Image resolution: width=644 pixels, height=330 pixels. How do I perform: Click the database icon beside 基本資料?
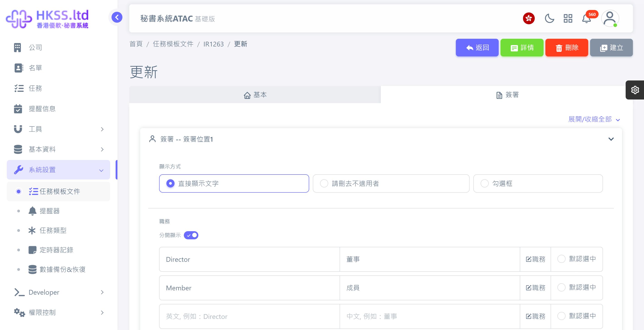pyautogui.click(x=18, y=149)
